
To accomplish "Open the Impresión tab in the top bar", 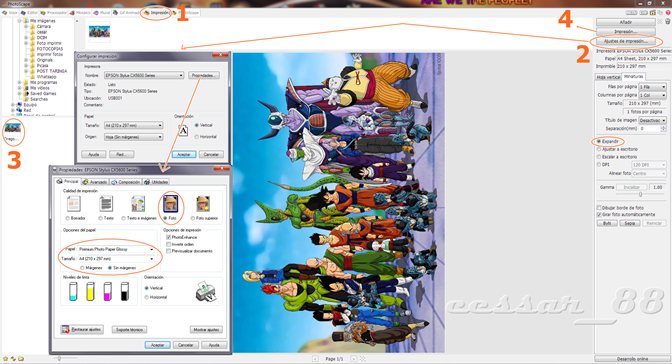I will click(x=157, y=13).
